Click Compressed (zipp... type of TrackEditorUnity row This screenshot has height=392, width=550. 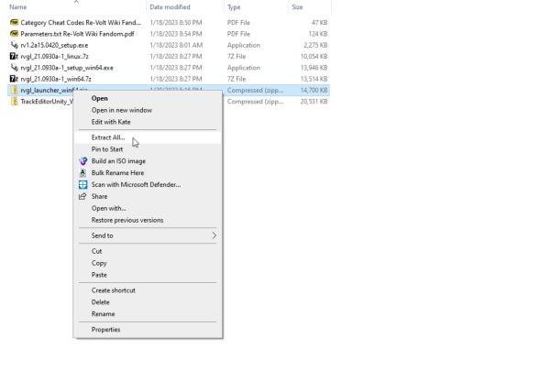click(255, 102)
